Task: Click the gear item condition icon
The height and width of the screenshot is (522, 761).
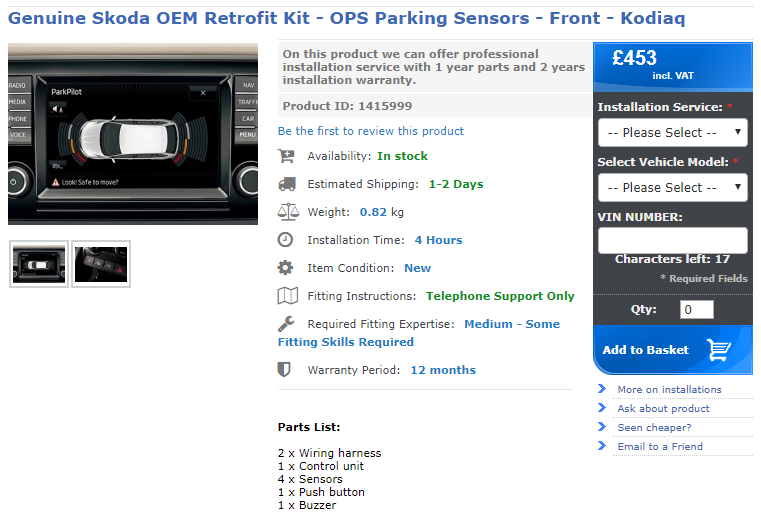Action: (x=285, y=268)
